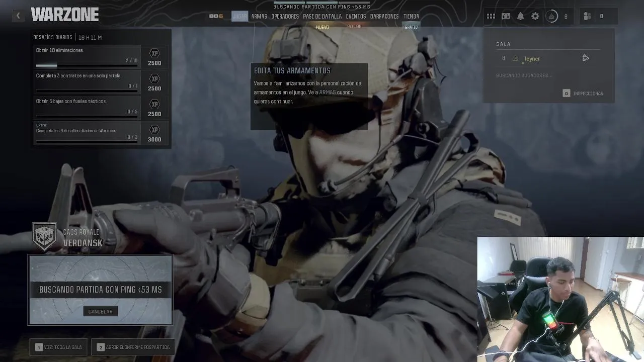Open the BARRACONES tab
Viewport: 644px width, 362px height.
384,16
